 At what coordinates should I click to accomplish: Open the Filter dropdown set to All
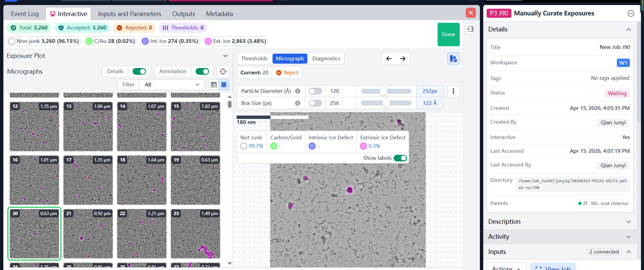click(x=172, y=85)
